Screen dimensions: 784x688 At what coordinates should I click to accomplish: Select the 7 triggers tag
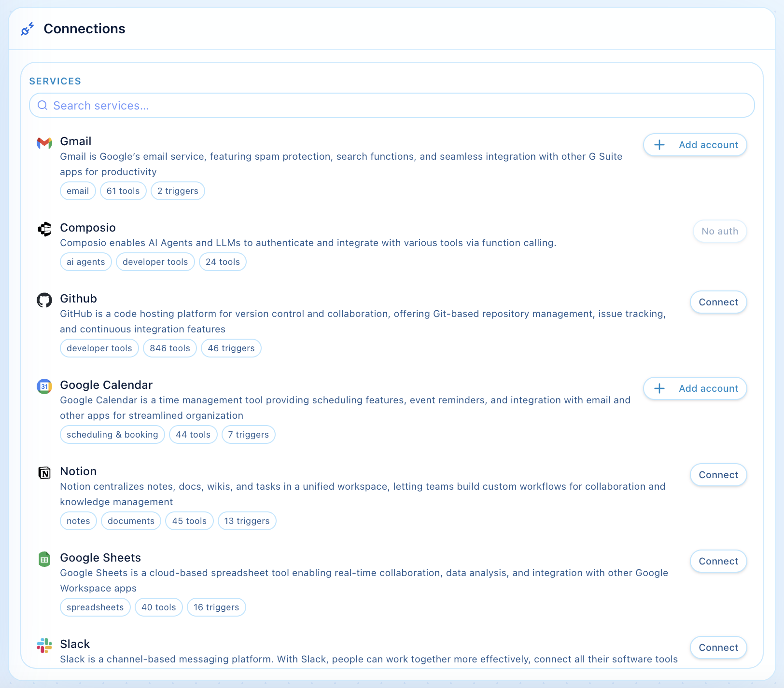[x=249, y=435]
